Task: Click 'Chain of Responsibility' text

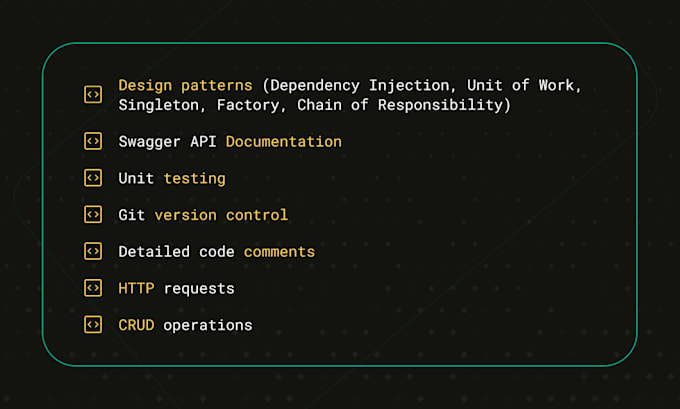Action: click(399, 105)
